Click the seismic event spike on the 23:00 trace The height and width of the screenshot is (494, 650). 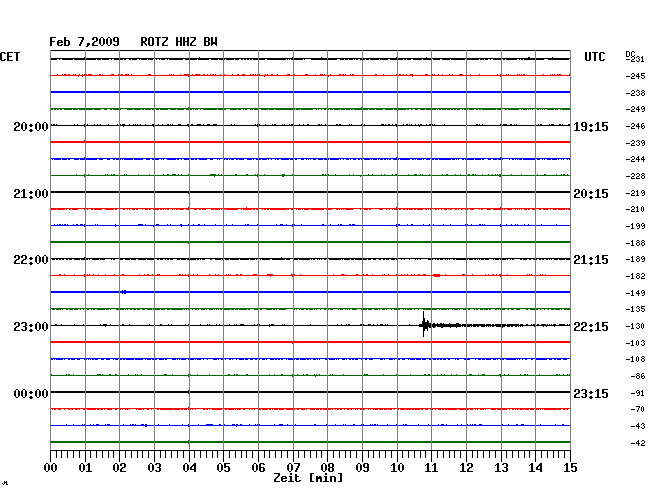coord(424,324)
